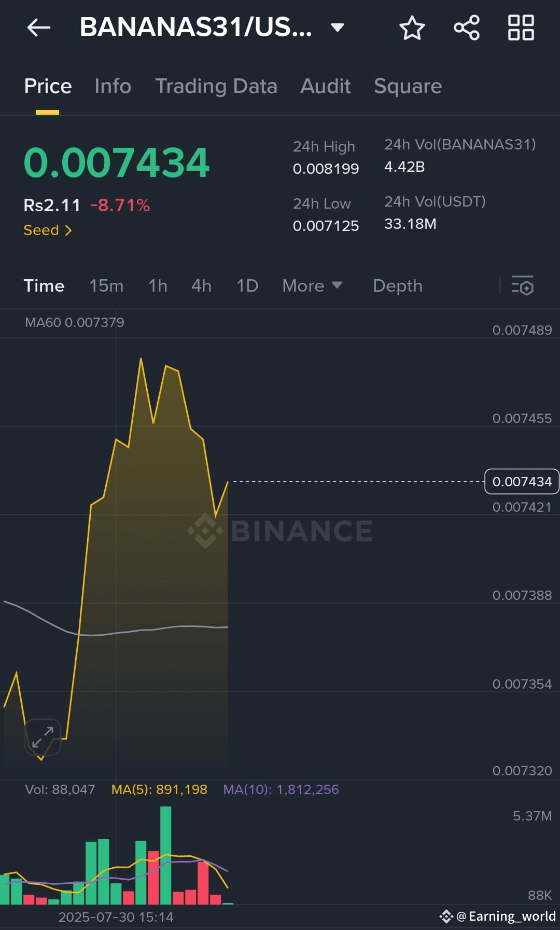The height and width of the screenshot is (930, 560).
Task: Select the 1h chart interval
Action: click(x=158, y=286)
